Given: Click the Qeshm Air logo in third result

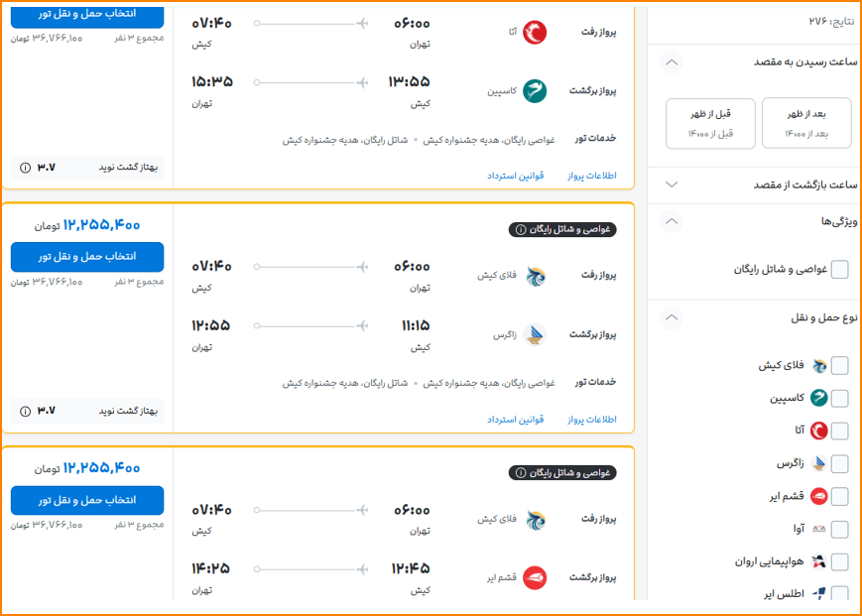Looking at the screenshot, I should click(x=535, y=577).
